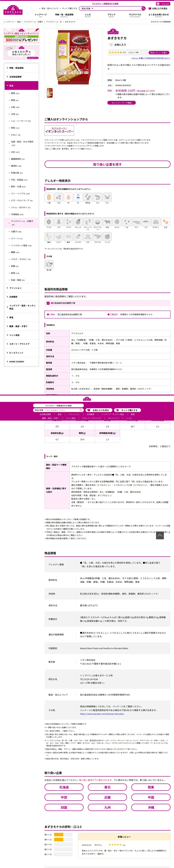Click the イカ squid allergen icon

[x=58, y=222]
